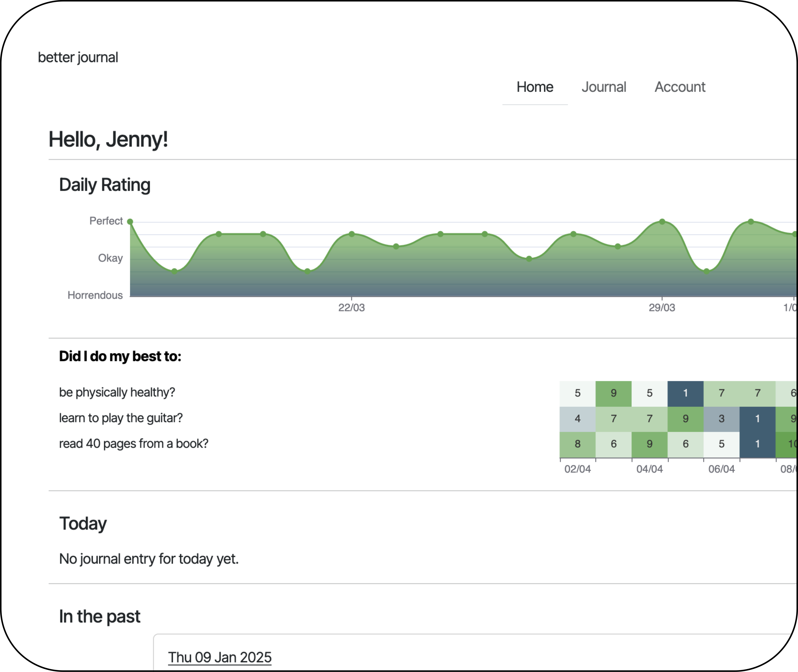The width and height of the screenshot is (798, 672).
Task: Select the Horrendous axis label on the chart
Action: pos(95,294)
